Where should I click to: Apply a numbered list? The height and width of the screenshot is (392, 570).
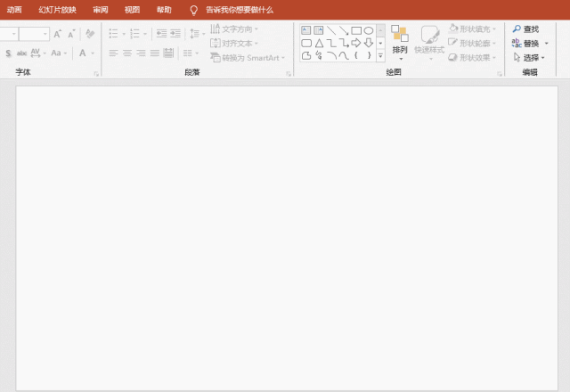[x=134, y=34]
